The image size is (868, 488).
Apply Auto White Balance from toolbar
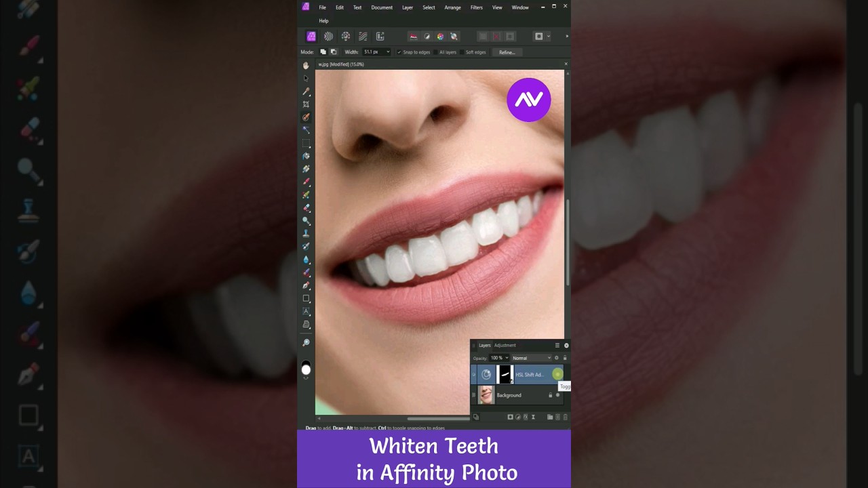[x=454, y=37]
